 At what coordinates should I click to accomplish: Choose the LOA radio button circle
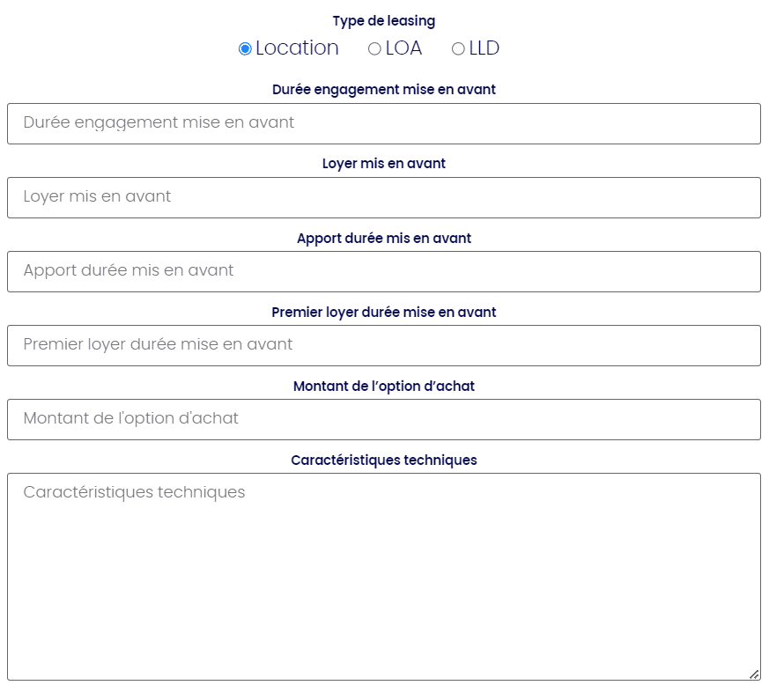tap(374, 49)
